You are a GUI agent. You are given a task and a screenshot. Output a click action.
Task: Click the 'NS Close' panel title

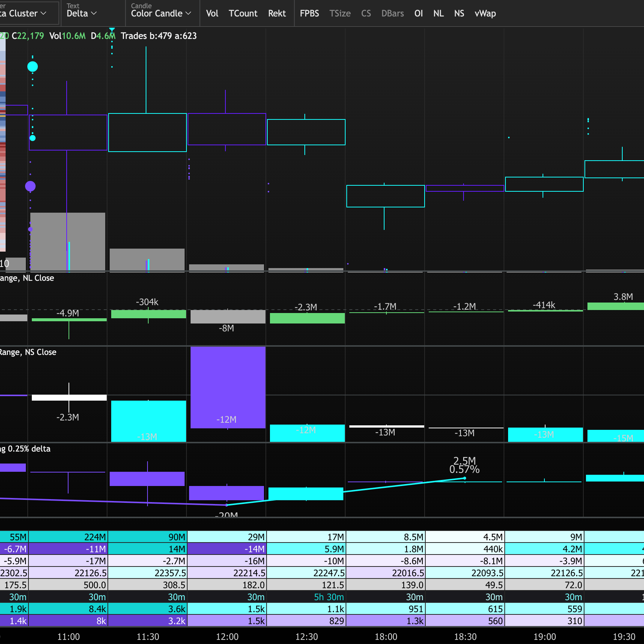40,352
